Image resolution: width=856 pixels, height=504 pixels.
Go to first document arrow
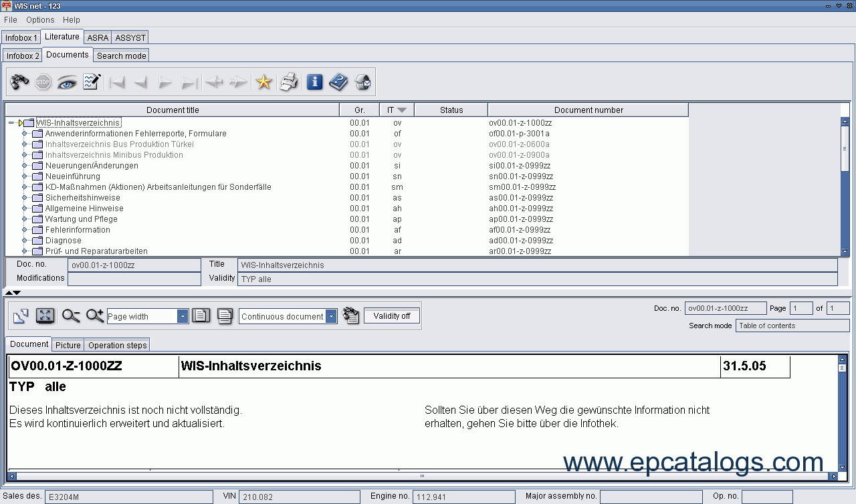tap(117, 82)
